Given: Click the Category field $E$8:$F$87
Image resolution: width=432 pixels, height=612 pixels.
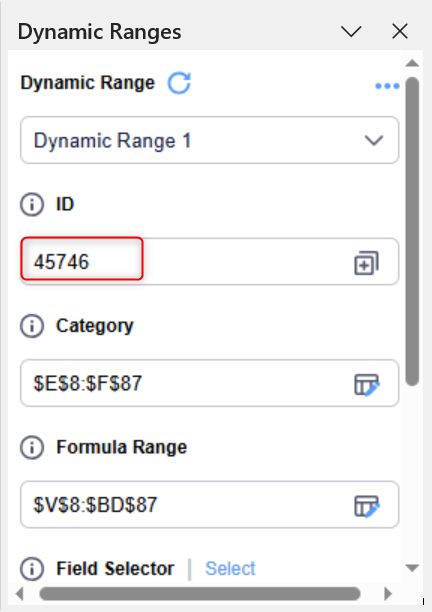Looking at the screenshot, I should tap(210, 383).
